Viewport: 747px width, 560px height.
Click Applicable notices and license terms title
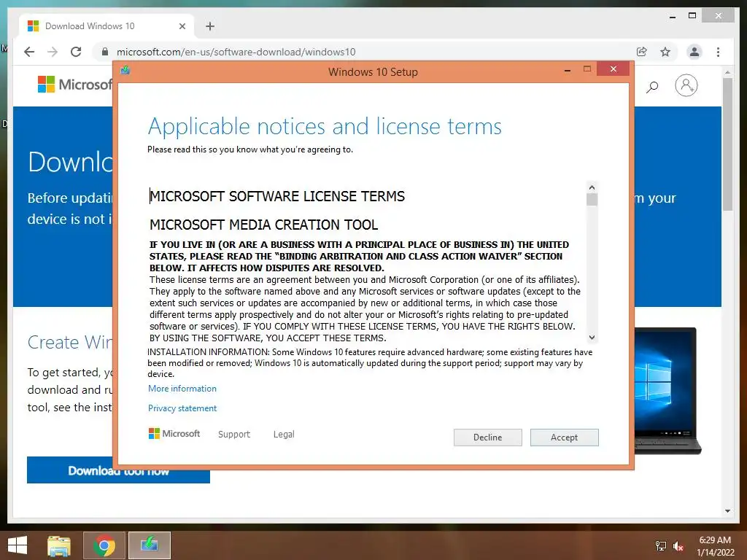325,127
